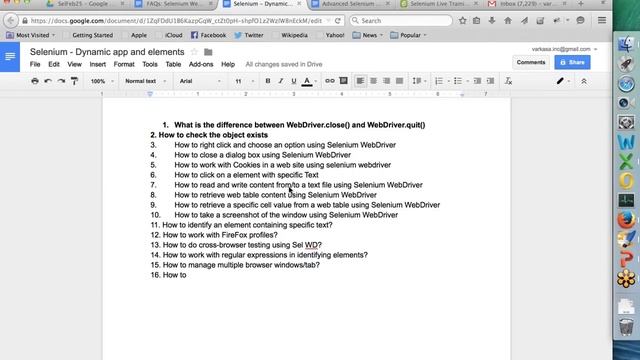Clear formatting from the selection

click(x=508, y=81)
